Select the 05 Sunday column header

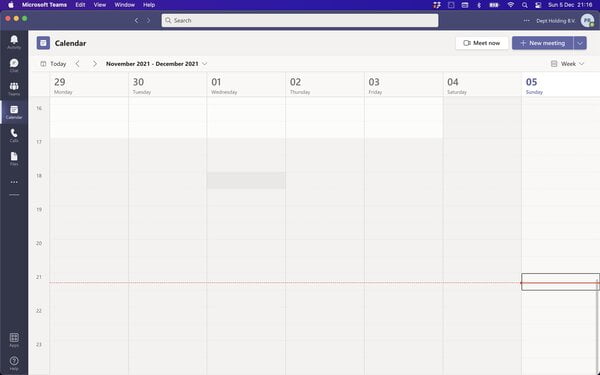[x=561, y=85]
